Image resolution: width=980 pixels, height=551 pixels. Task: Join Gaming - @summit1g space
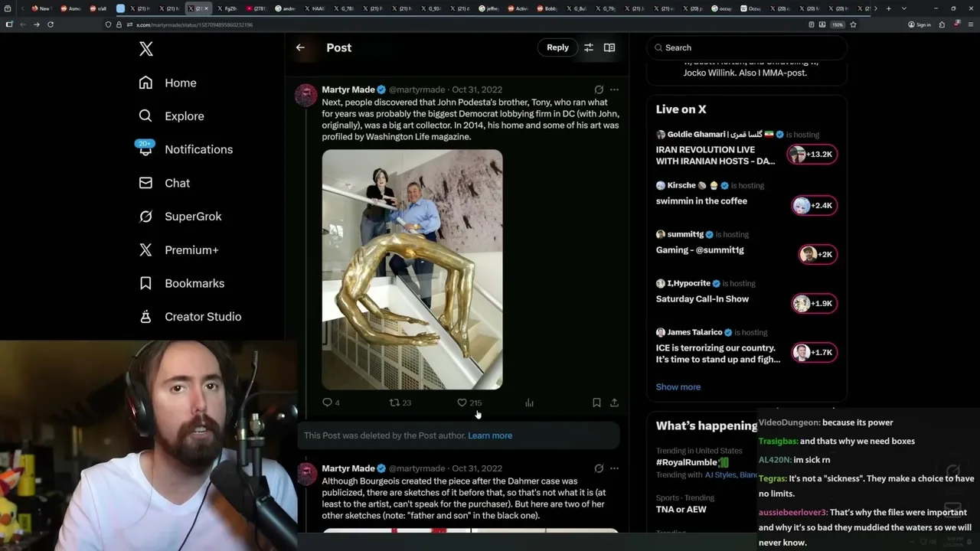[700, 250]
